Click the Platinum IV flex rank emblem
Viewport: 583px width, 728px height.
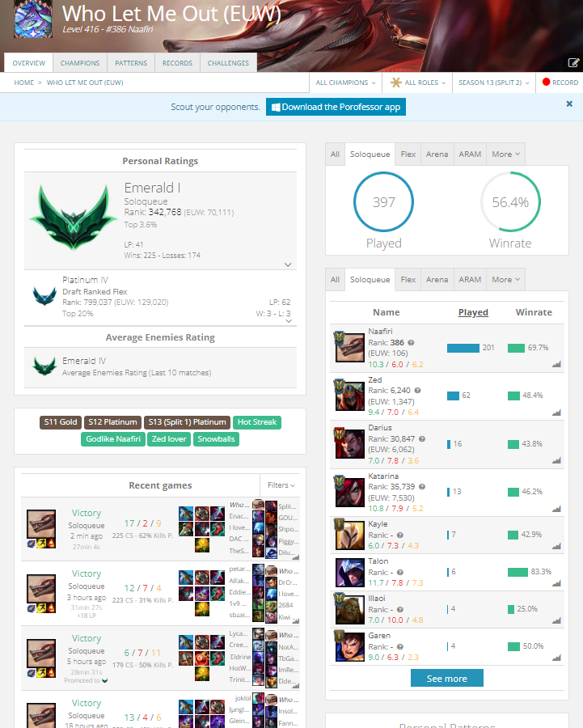(44, 296)
